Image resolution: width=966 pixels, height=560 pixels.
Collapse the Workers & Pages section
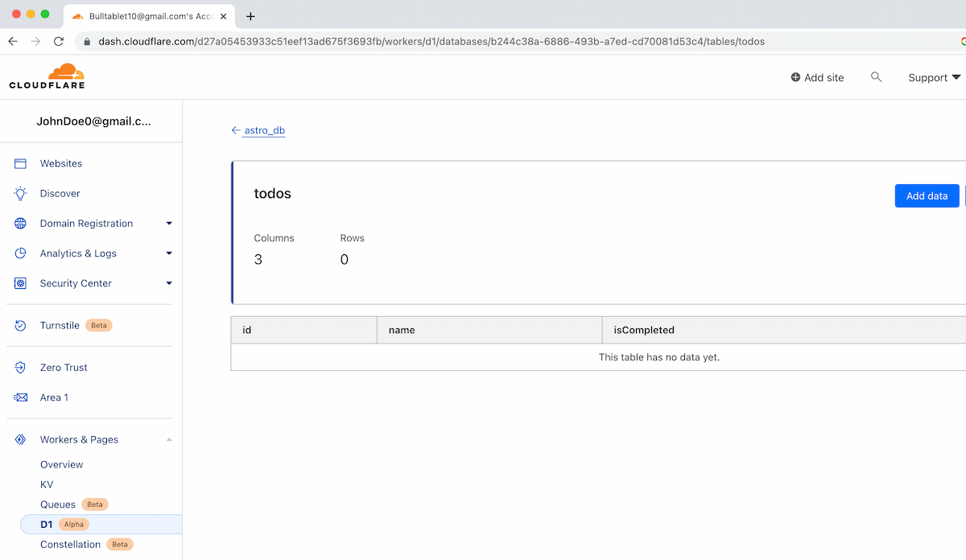169,439
